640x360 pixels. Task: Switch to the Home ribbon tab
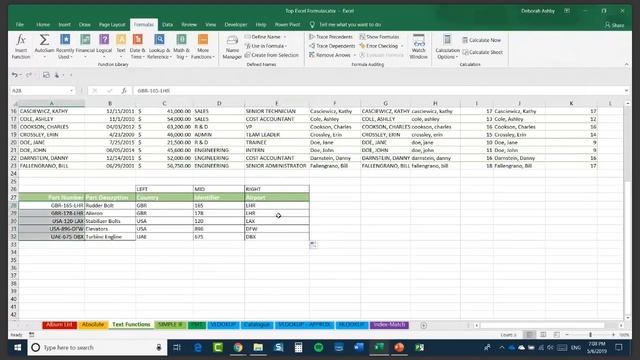coord(43,24)
